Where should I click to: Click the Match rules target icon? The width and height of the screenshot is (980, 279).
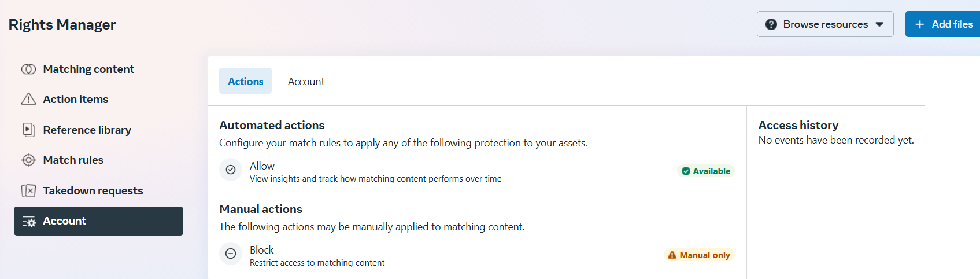click(28, 160)
